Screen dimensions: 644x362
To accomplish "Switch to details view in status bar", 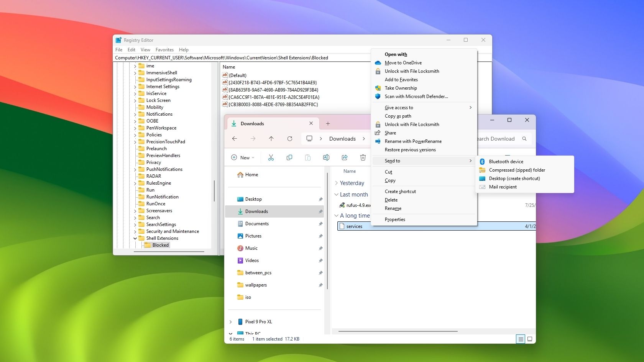I will pyautogui.click(x=521, y=339).
